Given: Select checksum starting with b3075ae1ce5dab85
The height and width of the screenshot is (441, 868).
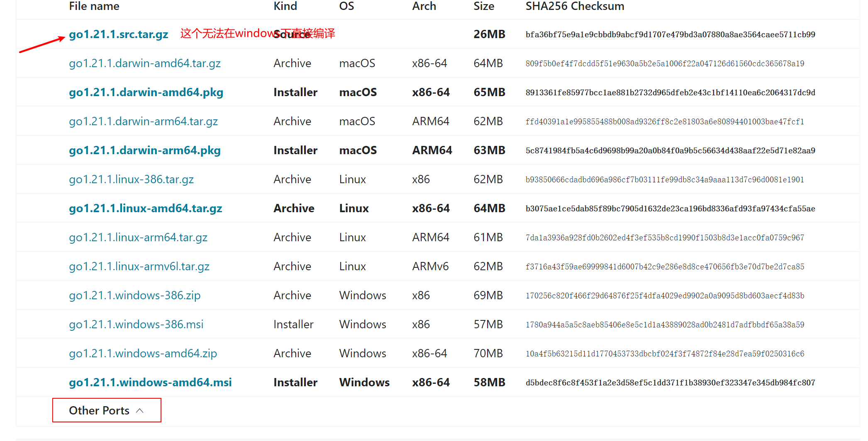Looking at the screenshot, I should pos(670,208).
